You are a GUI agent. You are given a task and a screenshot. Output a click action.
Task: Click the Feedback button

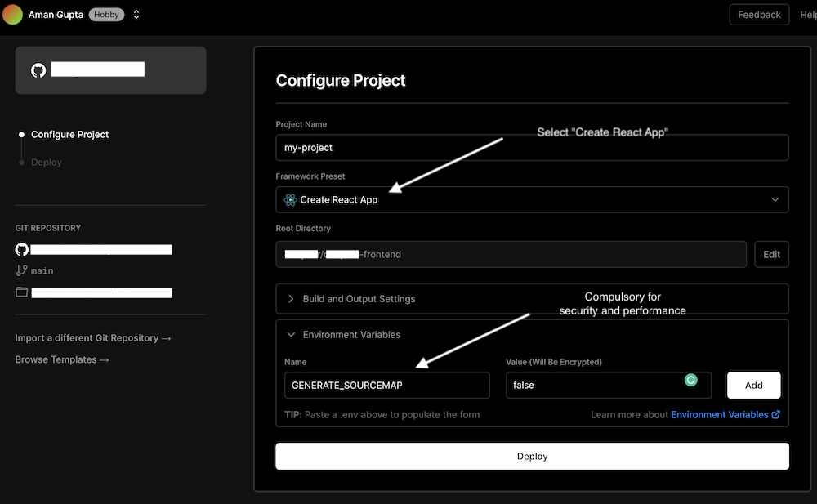tap(759, 15)
